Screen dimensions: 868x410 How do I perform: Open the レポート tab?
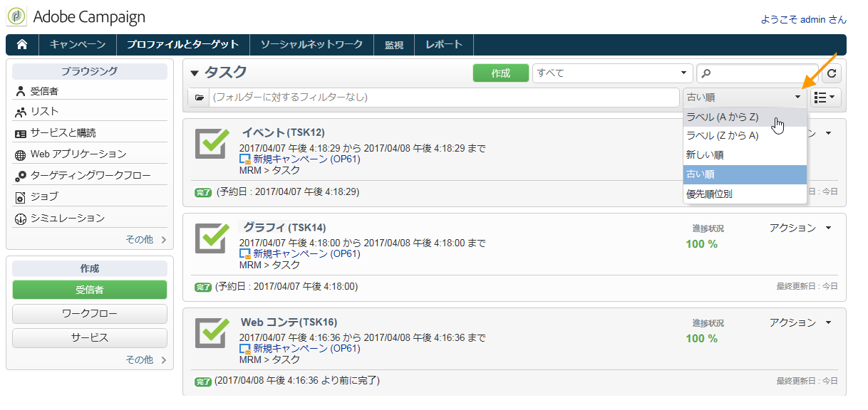click(x=444, y=45)
